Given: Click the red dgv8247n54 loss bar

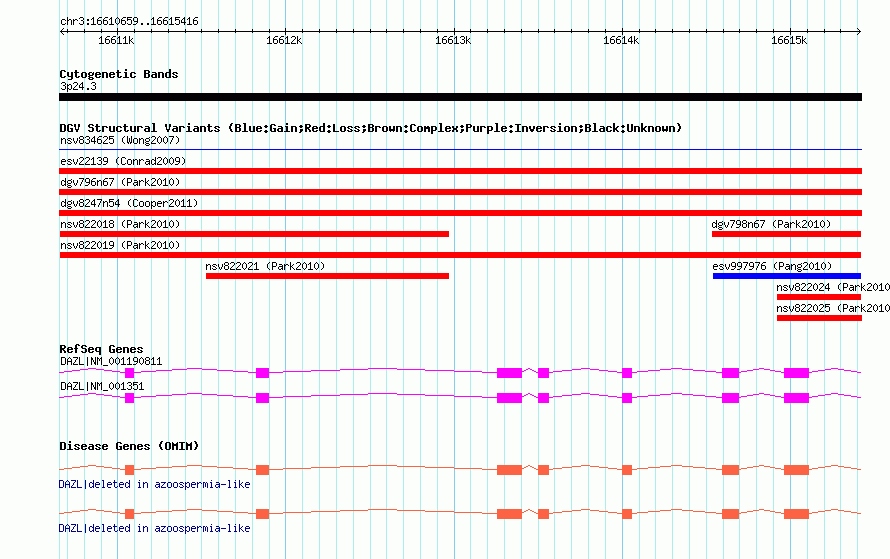Looking at the screenshot, I should coord(460,213).
